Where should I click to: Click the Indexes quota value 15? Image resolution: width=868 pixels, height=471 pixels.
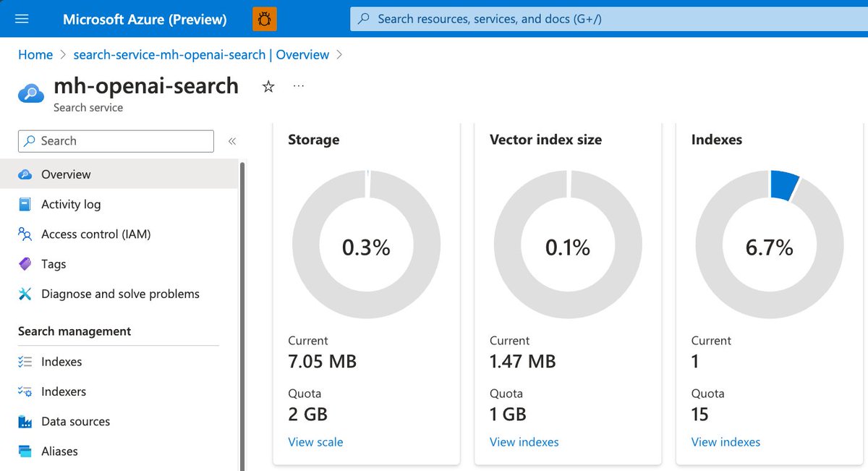coord(699,415)
